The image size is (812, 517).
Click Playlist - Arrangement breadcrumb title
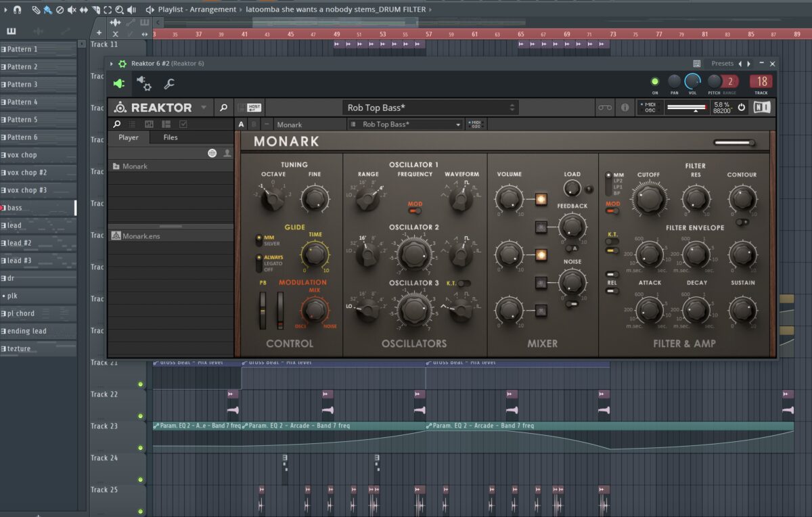(x=197, y=9)
